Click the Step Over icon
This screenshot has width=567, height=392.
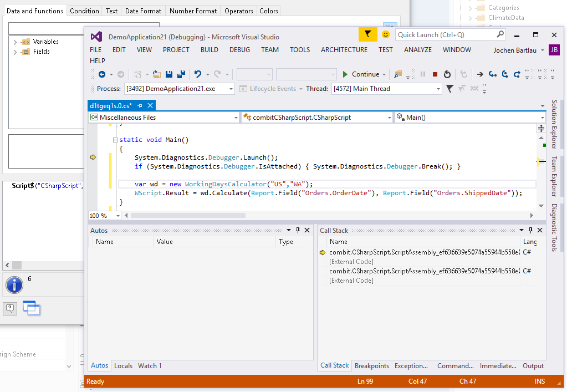[x=505, y=74]
